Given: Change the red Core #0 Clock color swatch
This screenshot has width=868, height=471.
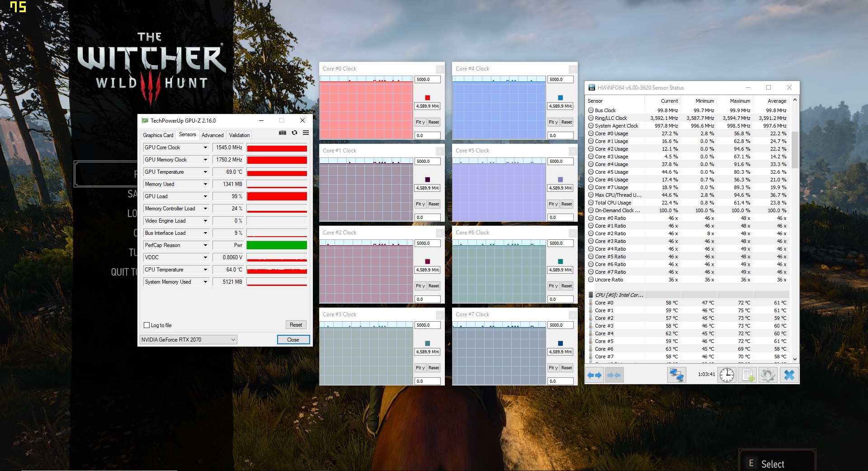Looking at the screenshot, I should [427, 98].
